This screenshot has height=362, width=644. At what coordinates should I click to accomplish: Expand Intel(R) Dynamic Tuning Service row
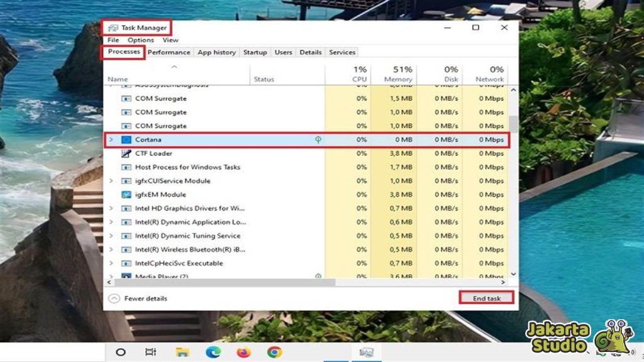[x=111, y=236]
